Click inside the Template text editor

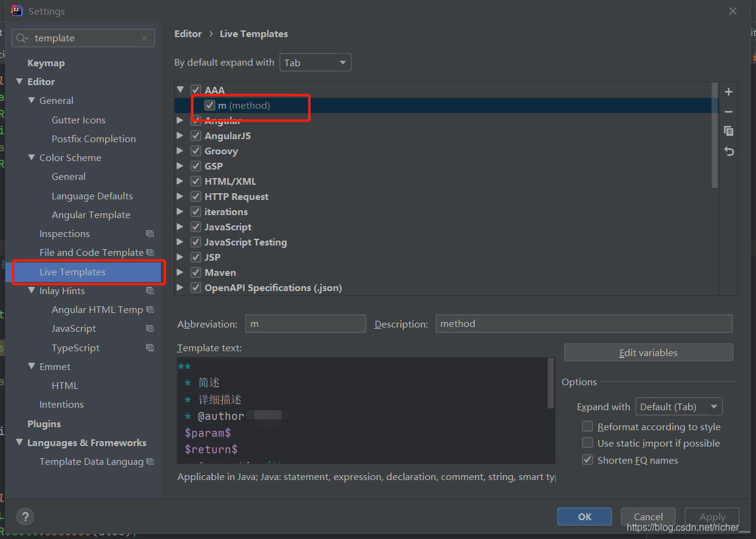point(362,411)
